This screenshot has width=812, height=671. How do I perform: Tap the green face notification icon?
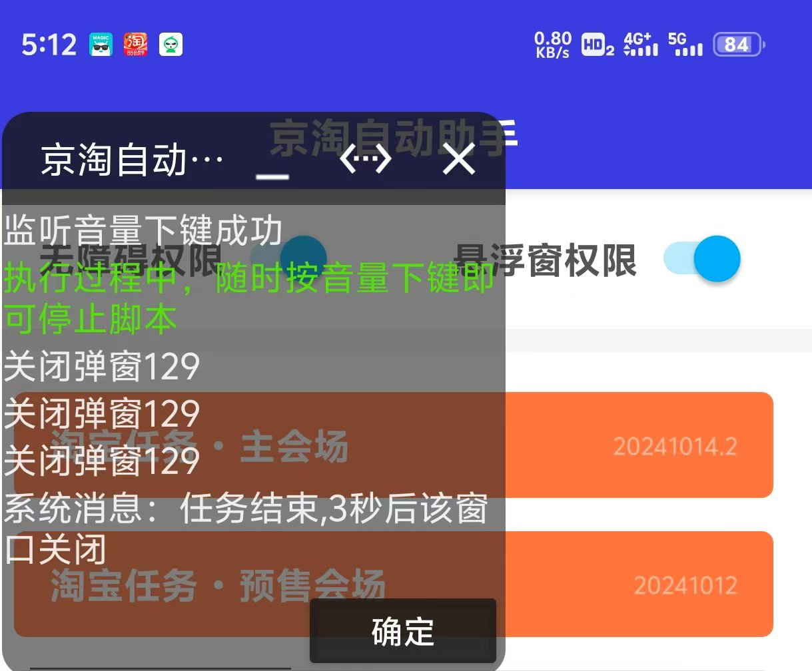pos(171,45)
